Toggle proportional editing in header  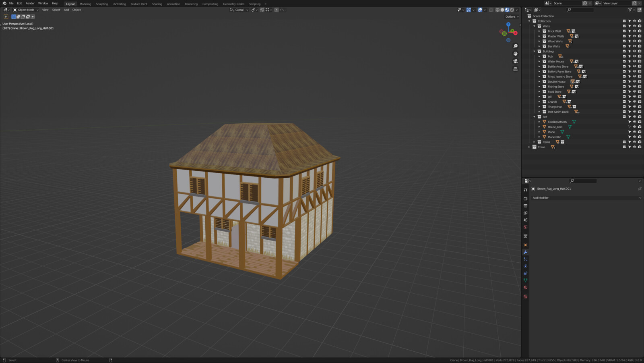(x=277, y=10)
